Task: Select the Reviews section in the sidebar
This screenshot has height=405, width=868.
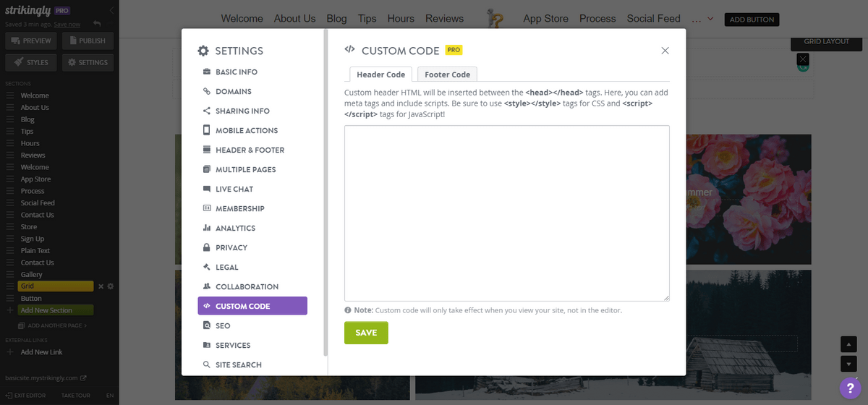Action: (x=33, y=155)
